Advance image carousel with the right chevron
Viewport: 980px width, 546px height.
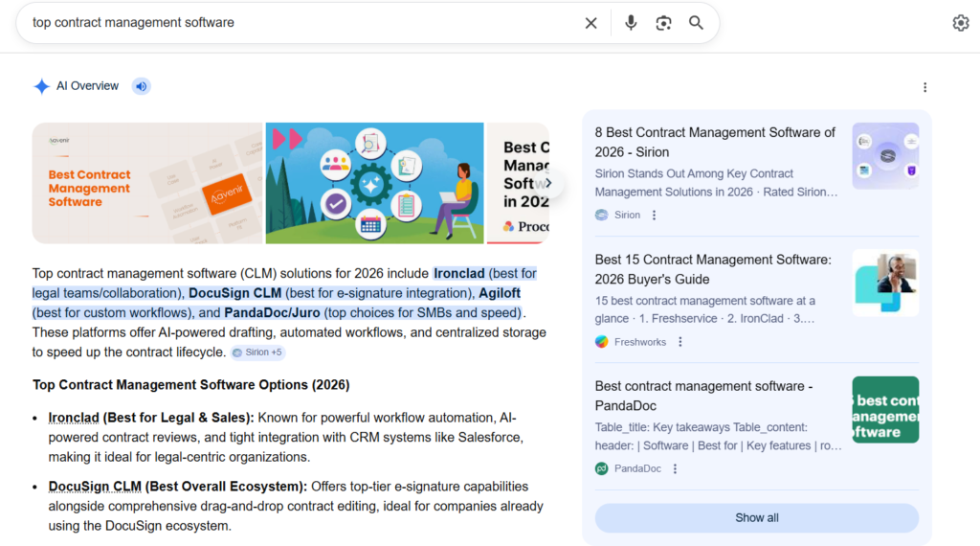(x=548, y=183)
